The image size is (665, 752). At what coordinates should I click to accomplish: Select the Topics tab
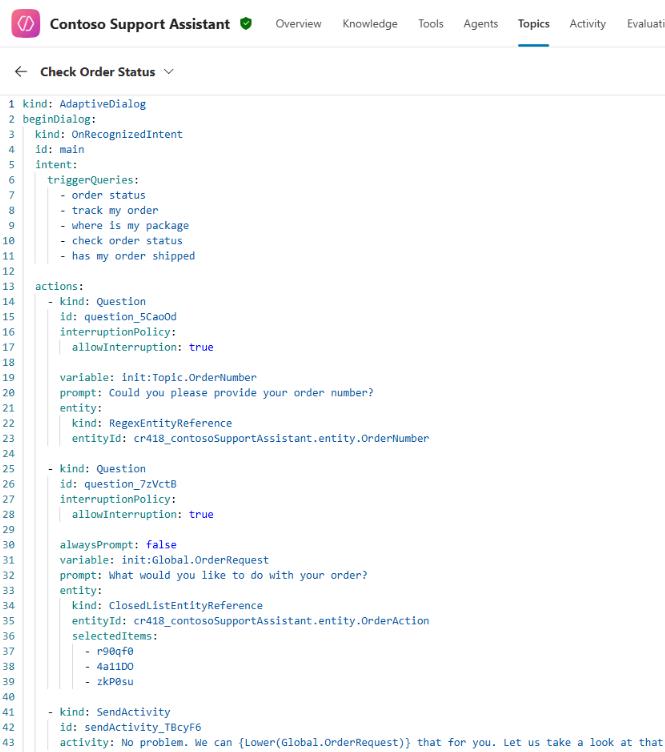pyautogui.click(x=533, y=24)
